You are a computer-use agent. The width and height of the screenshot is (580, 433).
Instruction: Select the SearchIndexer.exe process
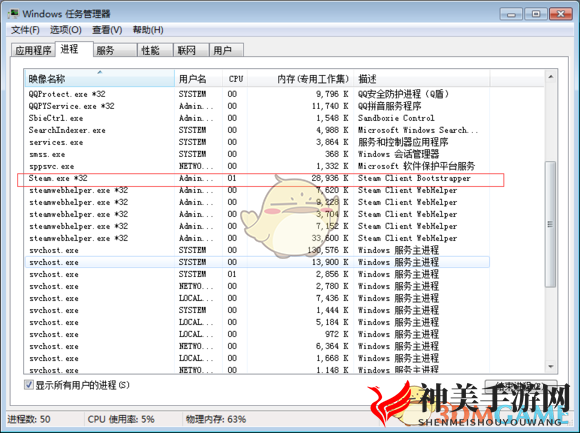257,130
